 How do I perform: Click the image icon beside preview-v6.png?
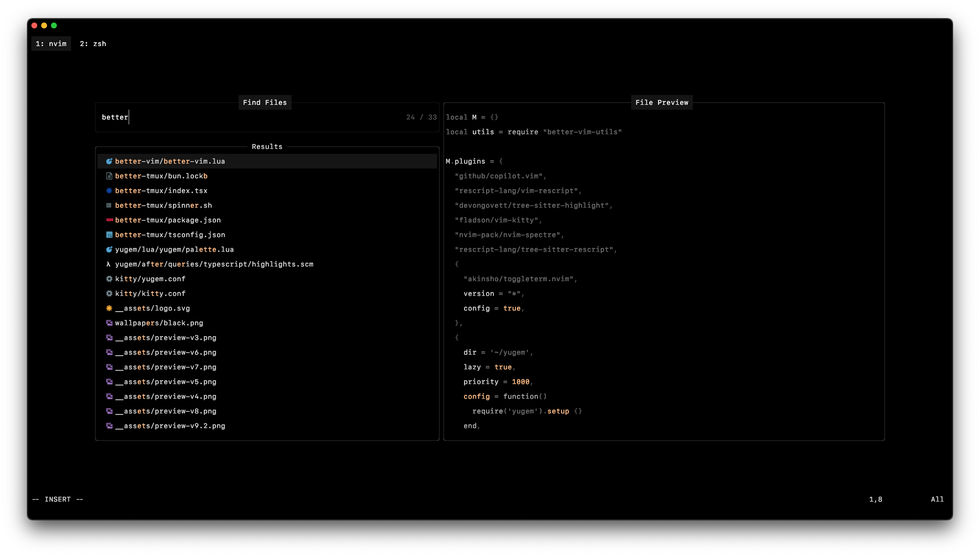tap(109, 352)
